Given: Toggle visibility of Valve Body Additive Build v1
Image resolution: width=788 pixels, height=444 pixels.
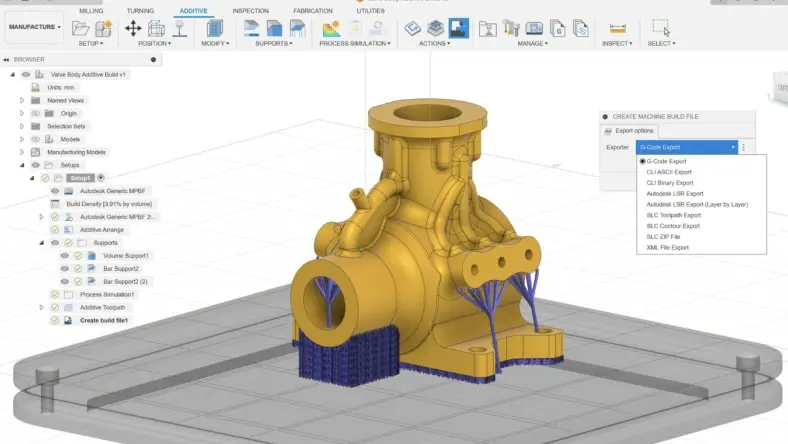Looking at the screenshot, I should 26,74.
